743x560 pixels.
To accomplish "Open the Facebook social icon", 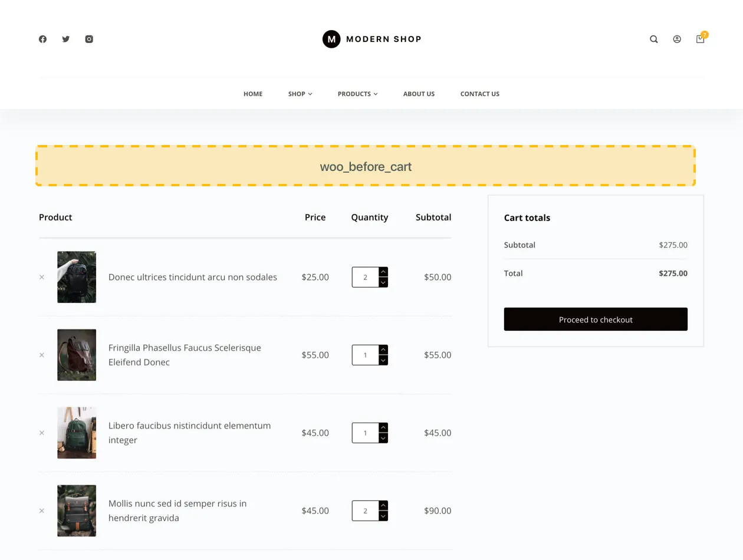I will [42, 39].
